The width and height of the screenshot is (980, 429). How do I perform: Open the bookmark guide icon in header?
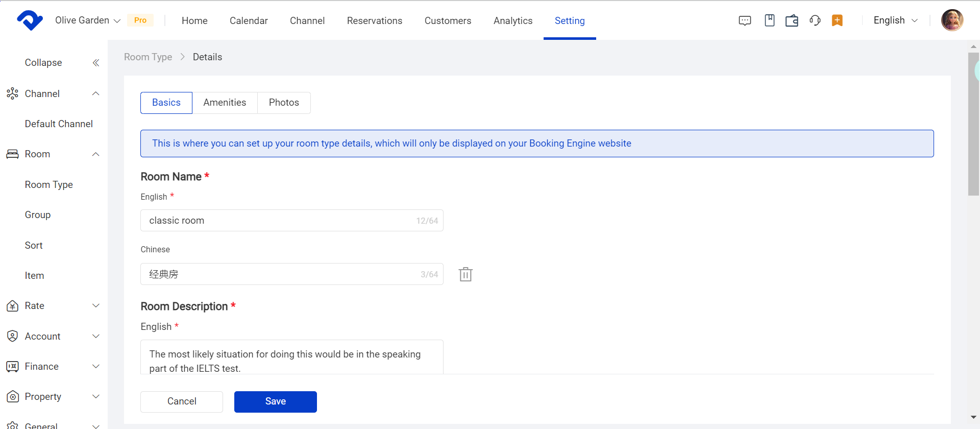[769, 20]
